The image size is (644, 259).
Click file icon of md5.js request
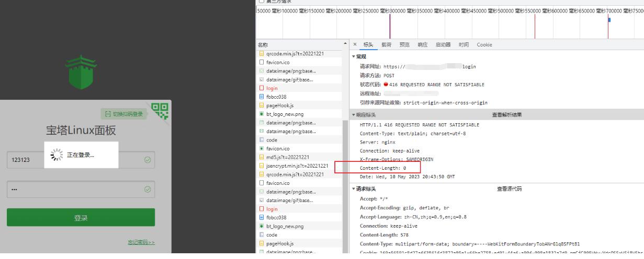pos(262,157)
